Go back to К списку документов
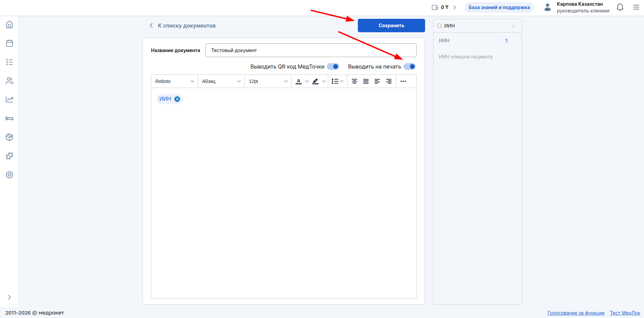The height and width of the screenshot is (318, 644). point(183,26)
